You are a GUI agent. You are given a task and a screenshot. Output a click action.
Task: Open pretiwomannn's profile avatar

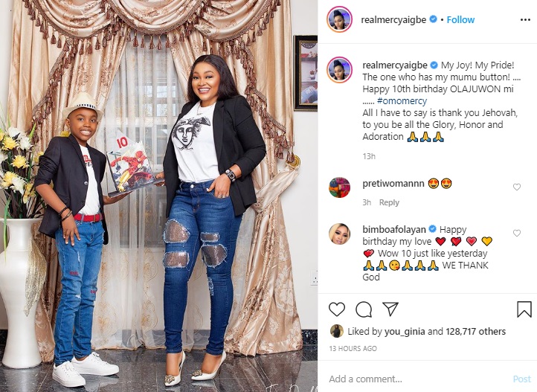339,187
